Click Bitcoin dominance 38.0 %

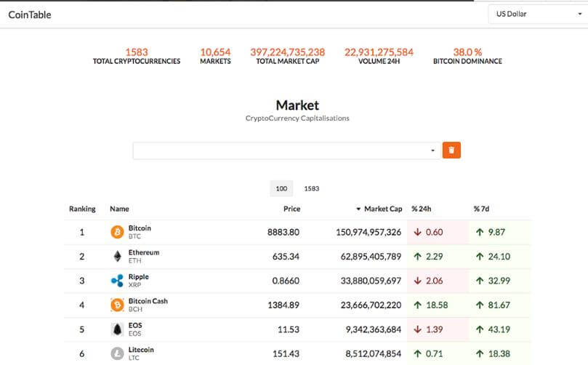pyautogui.click(x=467, y=52)
